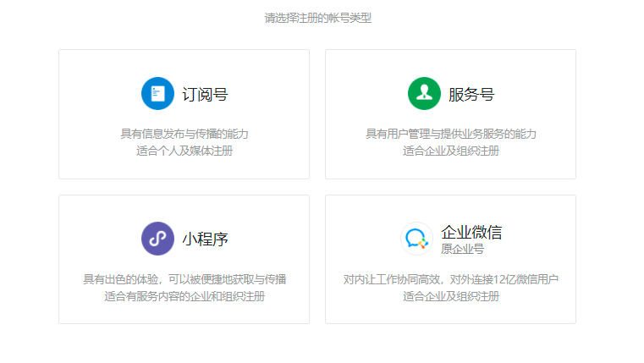Click the text 适合个人及媒体注册
644x363 pixels.
point(184,151)
